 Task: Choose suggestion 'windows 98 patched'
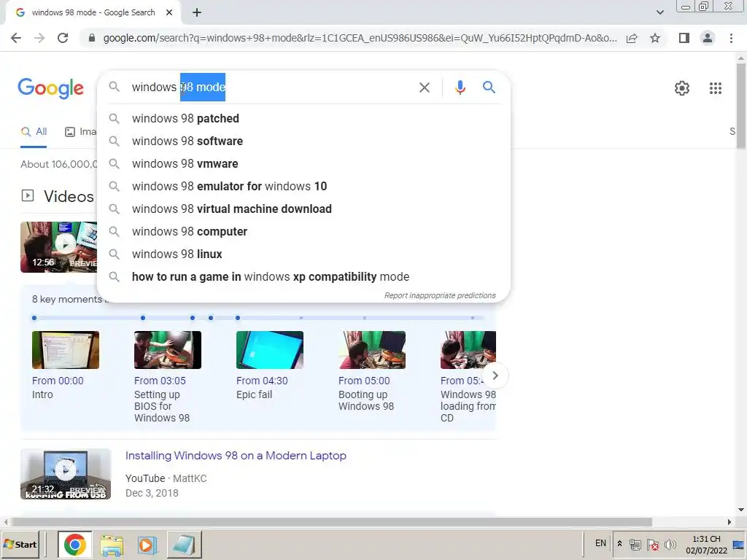point(303,119)
